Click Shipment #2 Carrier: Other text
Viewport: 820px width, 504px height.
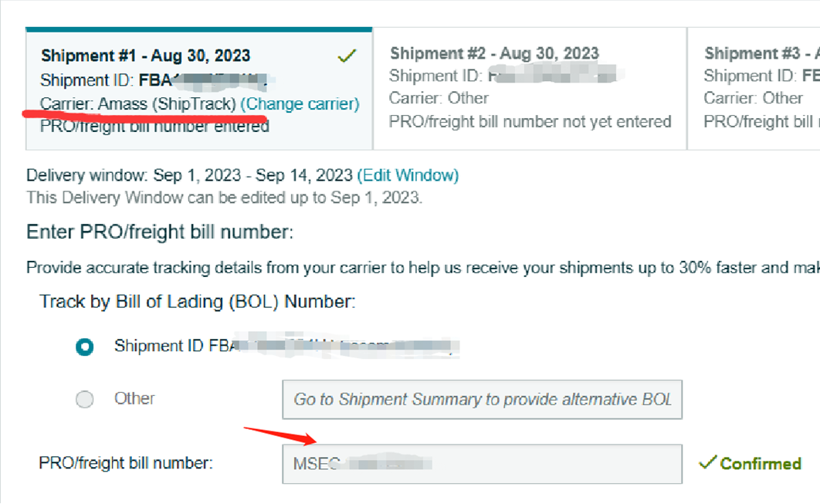coord(439,98)
